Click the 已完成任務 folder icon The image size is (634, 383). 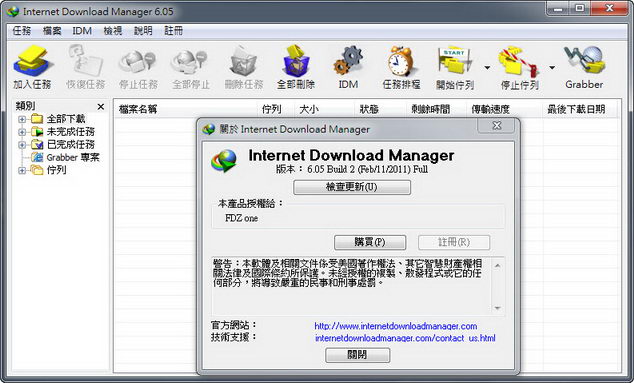coord(37,144)
